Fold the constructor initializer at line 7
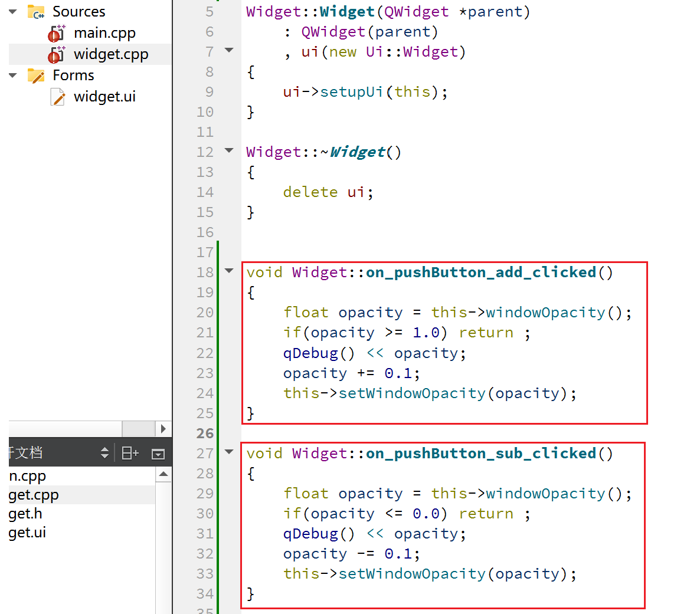700x614 pixels. point(230,51)
